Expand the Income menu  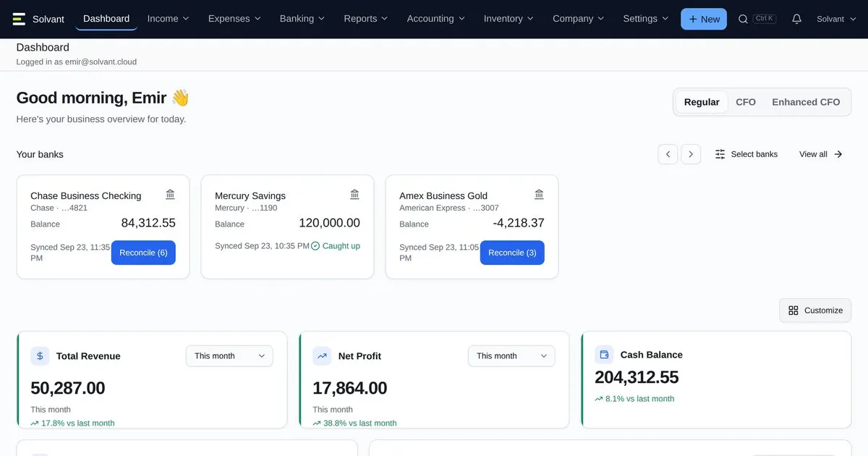click(168, 19)
